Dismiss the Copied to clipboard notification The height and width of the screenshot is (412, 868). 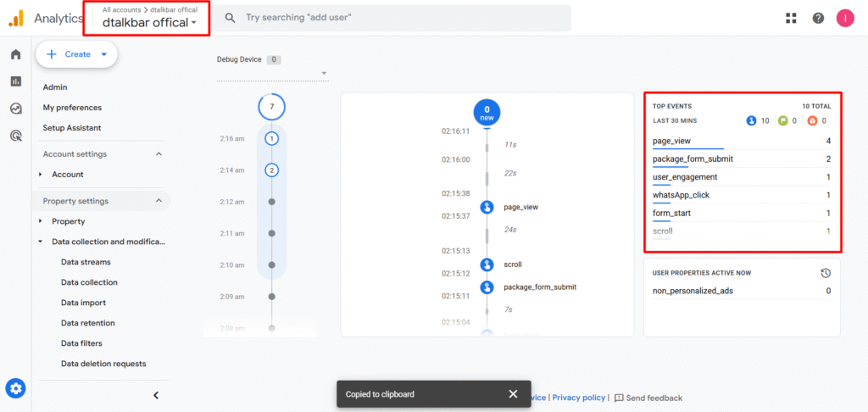513,394
